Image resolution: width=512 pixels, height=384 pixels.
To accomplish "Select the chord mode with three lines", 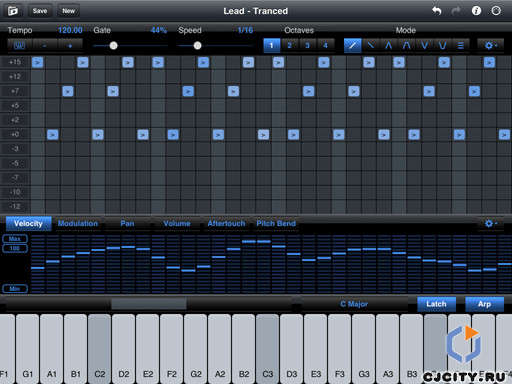I will click(x=460, y=45).
